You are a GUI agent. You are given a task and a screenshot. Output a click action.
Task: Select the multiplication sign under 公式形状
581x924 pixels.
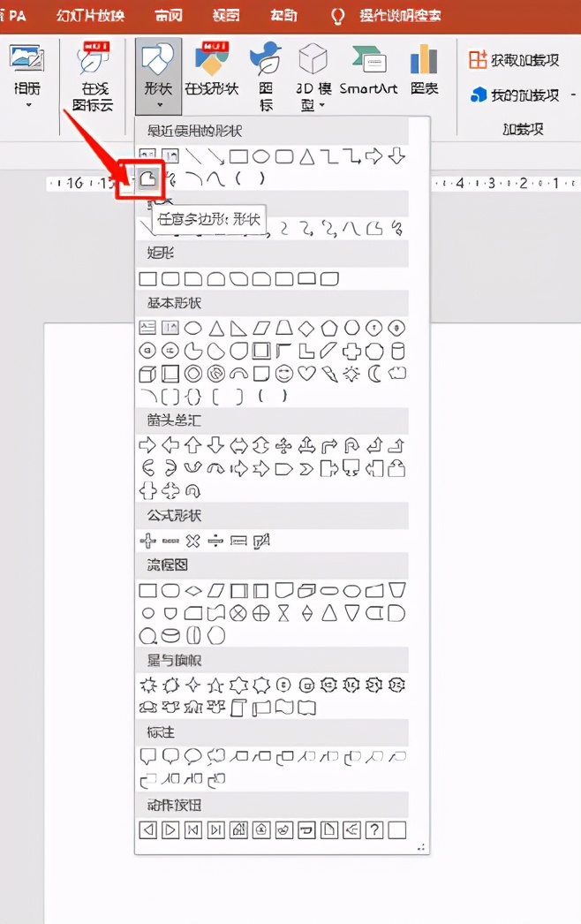tap(193, 541)
